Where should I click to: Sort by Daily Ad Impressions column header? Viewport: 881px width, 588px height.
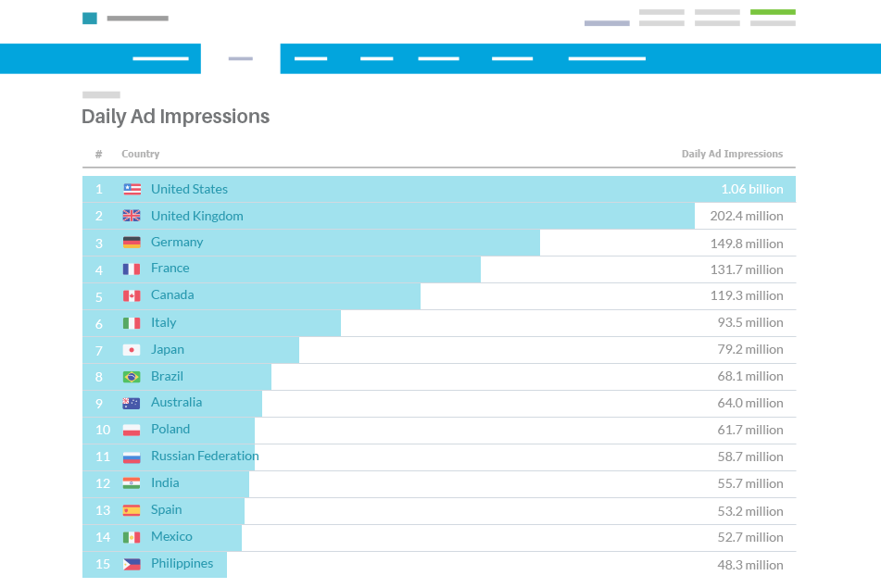coord(732,155)
